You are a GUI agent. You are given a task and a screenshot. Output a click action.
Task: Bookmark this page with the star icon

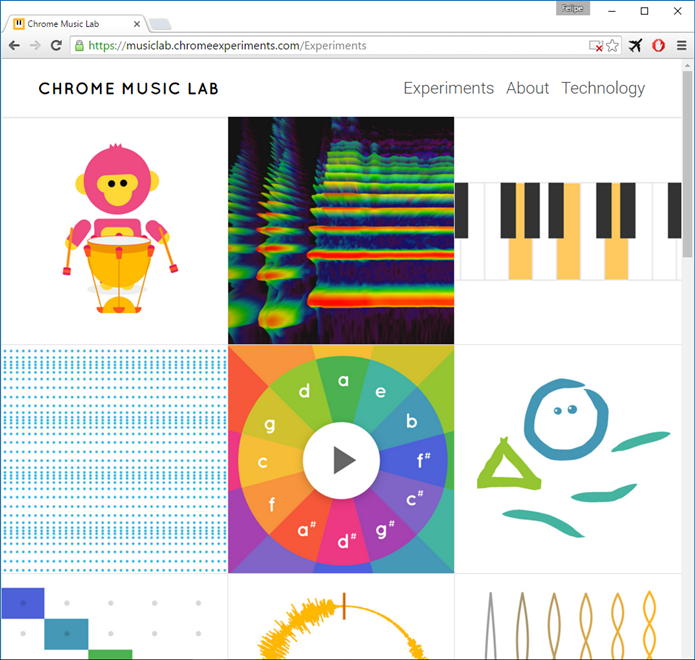tap(612, 45)
